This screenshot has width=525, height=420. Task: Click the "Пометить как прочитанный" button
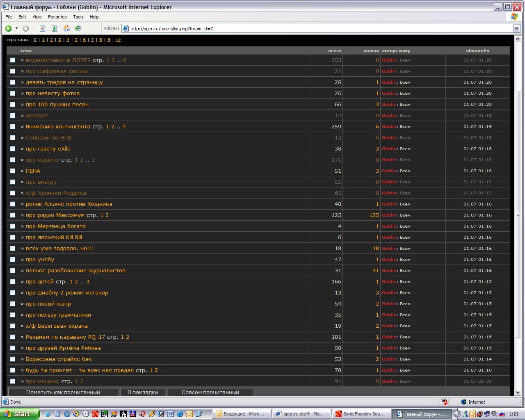pyautogui.click(x=63, y=392)
